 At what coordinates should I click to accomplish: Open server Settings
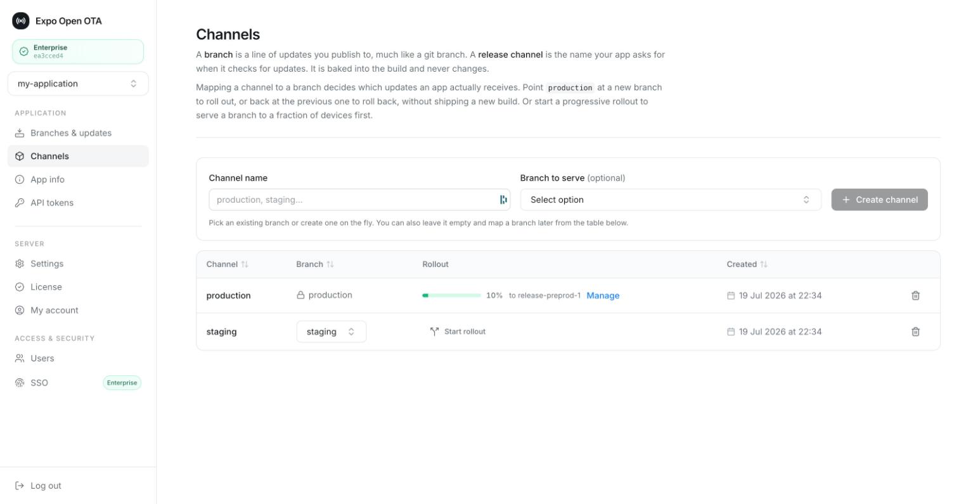[78, 264]
